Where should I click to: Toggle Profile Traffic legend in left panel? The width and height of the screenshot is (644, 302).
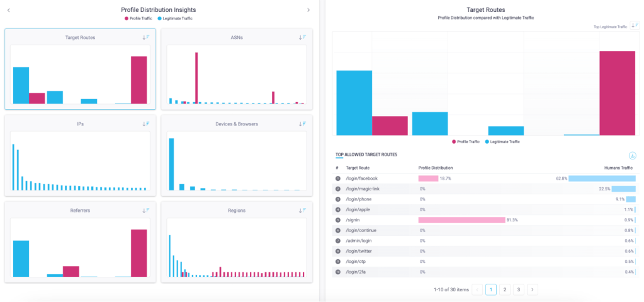pos(140,18)
